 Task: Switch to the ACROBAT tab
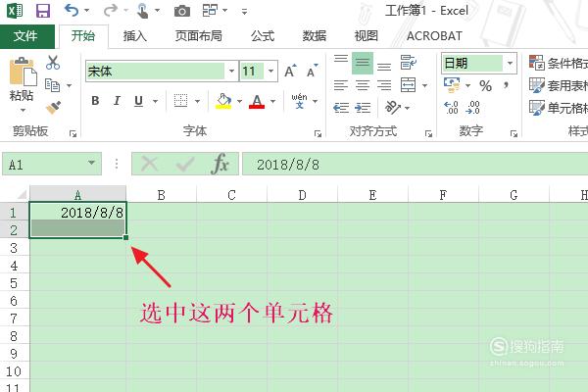pos(434,36)
